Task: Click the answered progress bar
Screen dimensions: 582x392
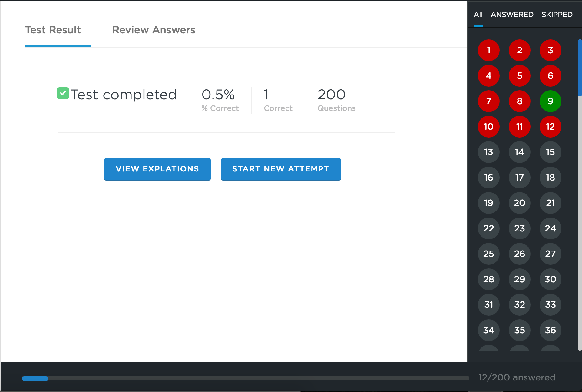Action: tap(246, 378)
